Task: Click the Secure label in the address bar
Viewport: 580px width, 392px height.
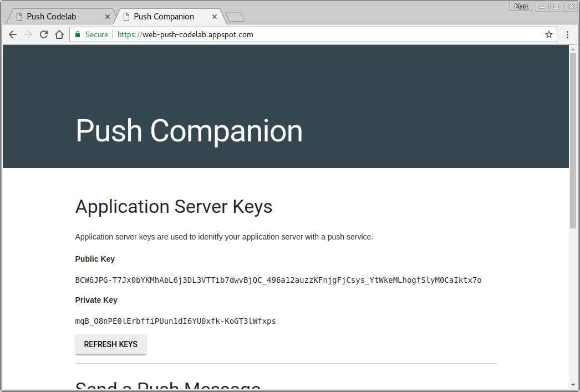Action: point(96,34)
